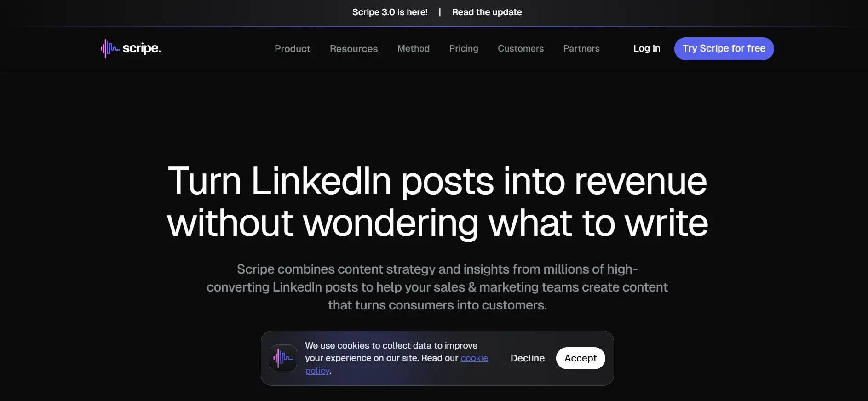868x401 pixels.
Task: Read the Scripe 3.0 update announcement
Action: click(487, 12)
